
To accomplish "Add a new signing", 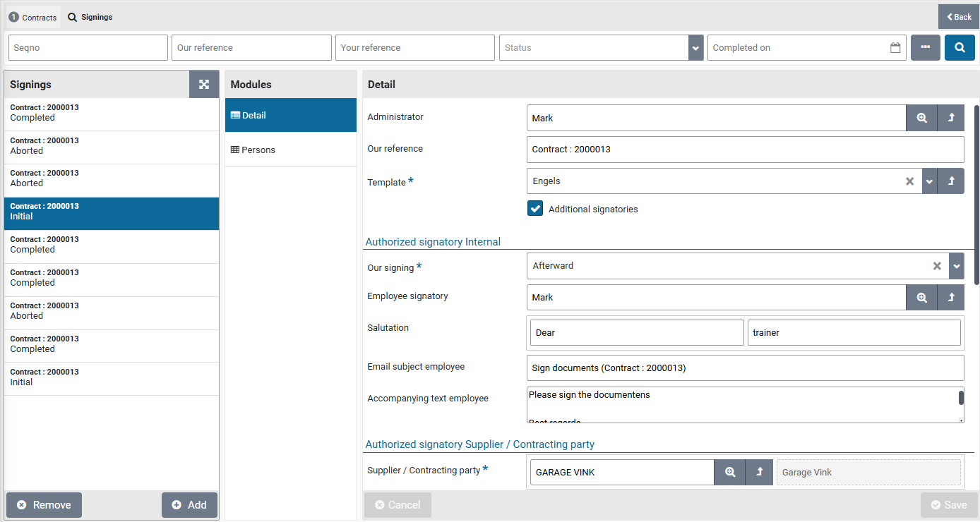I will coord(189,505).
